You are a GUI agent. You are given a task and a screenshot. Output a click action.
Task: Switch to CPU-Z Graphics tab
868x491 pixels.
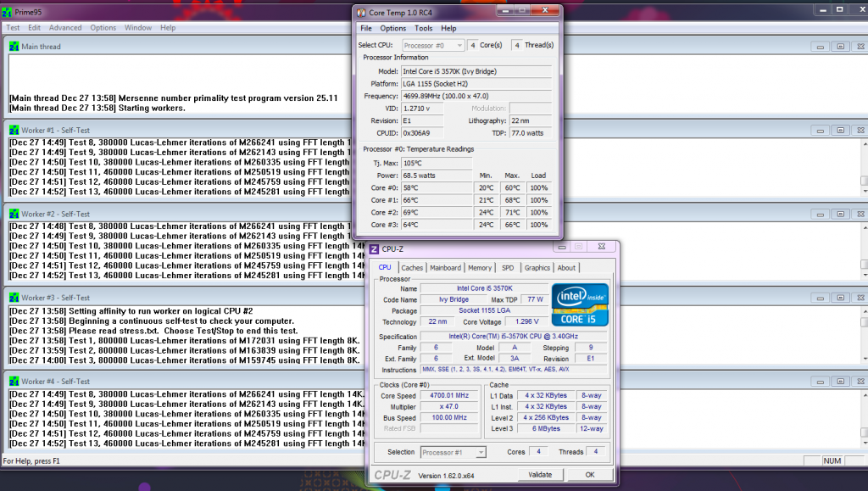coord(537,268)
